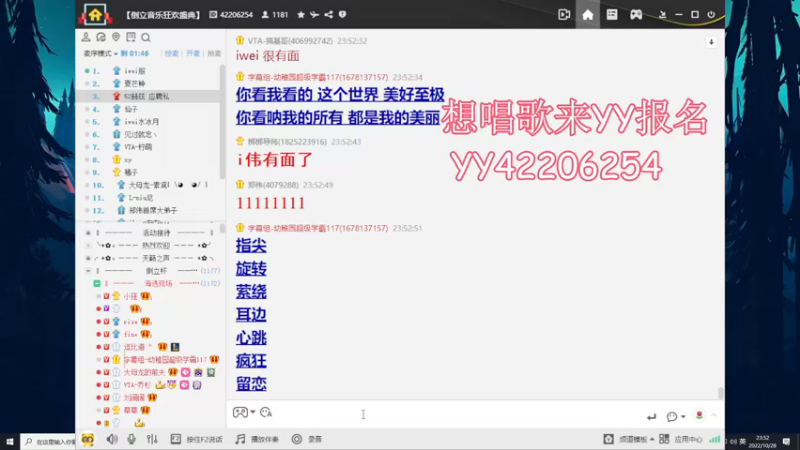Click the owl avatar icon at bottom
The height and width of the screenshot is (450, 800).
click(88, 439)
